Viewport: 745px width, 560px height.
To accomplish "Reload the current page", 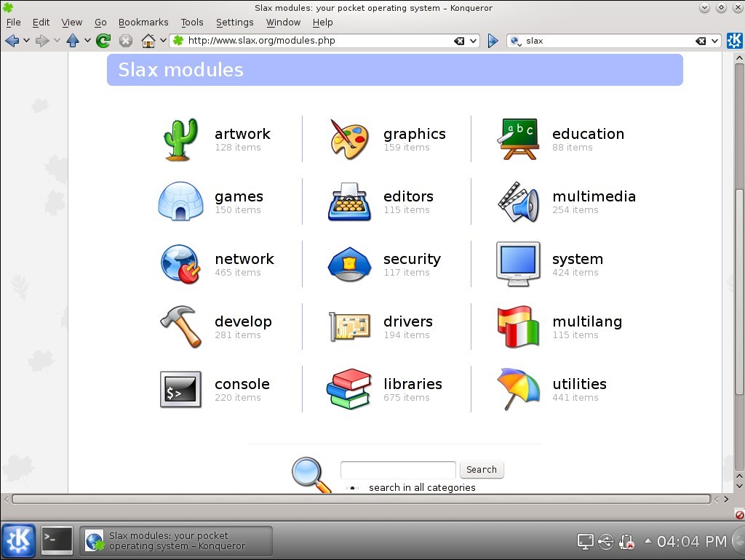I will [x=103, y=41].
